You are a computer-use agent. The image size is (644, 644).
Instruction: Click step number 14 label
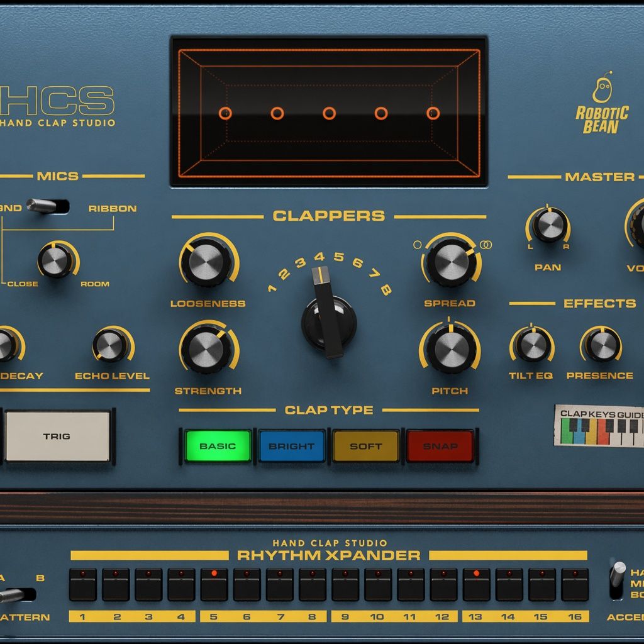pyautogui.click(x=508, y=616)
